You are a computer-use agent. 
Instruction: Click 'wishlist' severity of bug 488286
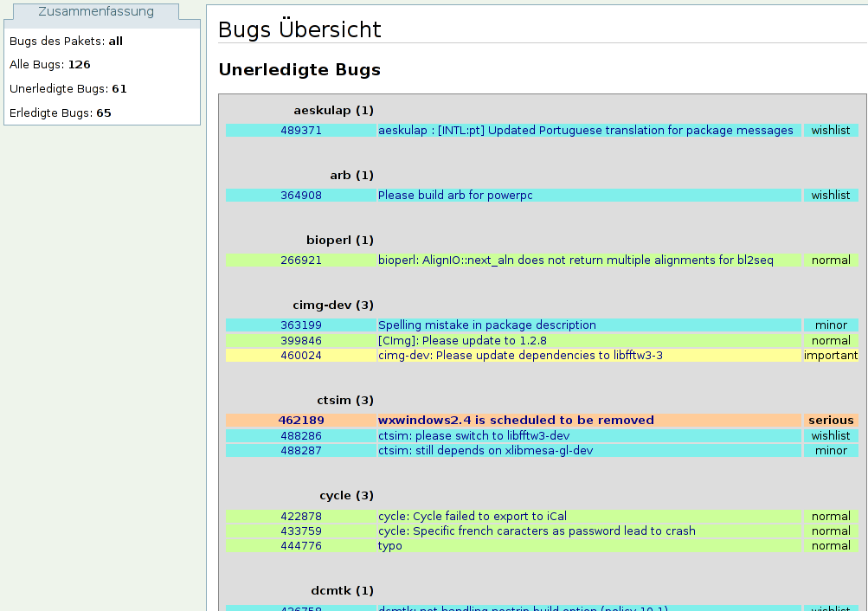[831, 435]
